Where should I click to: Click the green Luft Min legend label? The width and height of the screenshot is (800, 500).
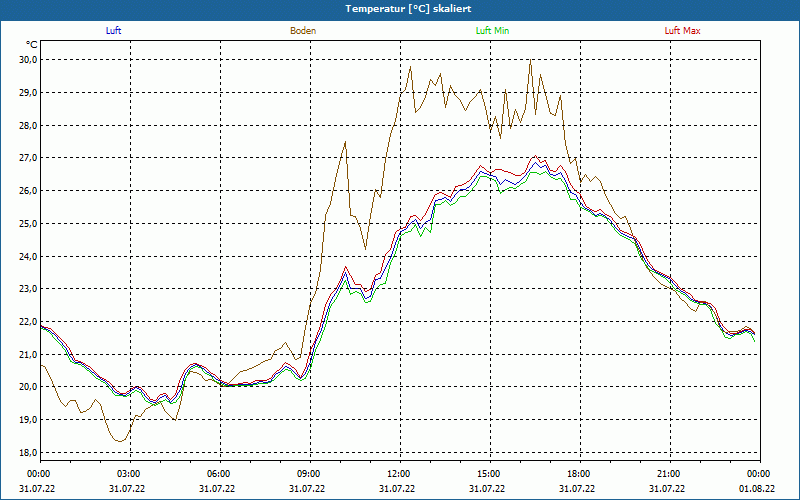pos(492,31)
